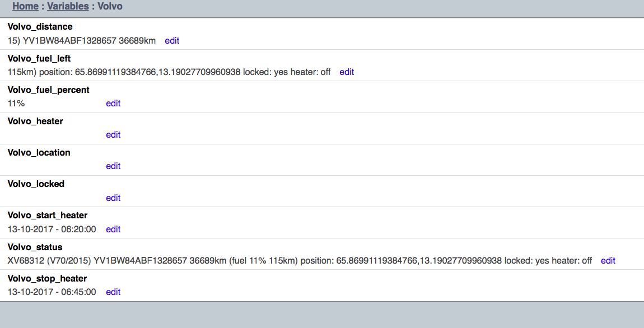Click the Volvo_heater heading
Screen dimensions: 644x328
[x=35, y=121]
